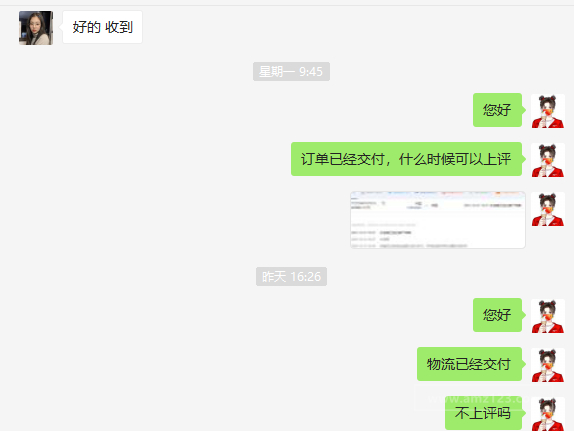The height and width of the screenshot is (431, 574).
Task: Click sender avatar next to first 您好 message
Action: pyautogui.click(x=548, y=111)
